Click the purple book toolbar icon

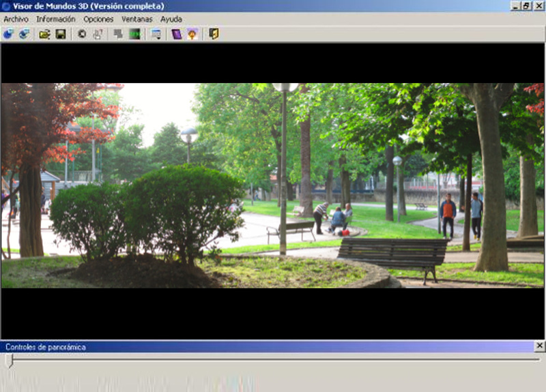(177, 33)
